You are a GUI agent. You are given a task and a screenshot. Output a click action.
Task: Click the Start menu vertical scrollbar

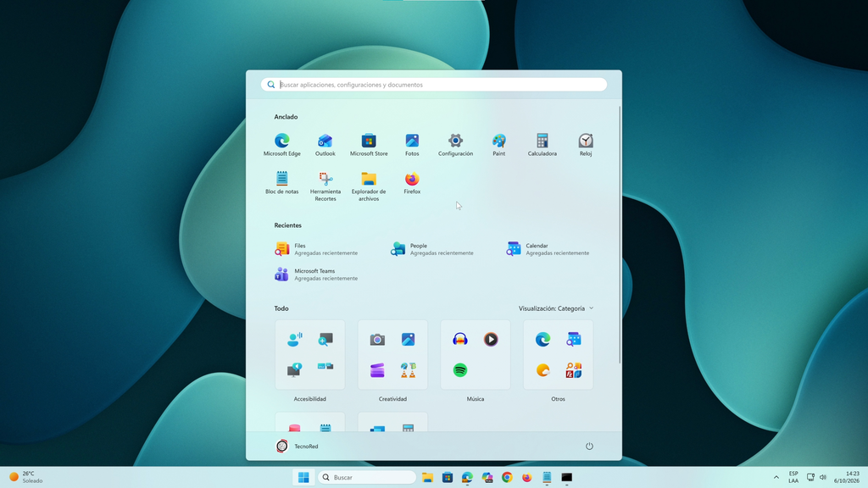(x=620, y=236)
